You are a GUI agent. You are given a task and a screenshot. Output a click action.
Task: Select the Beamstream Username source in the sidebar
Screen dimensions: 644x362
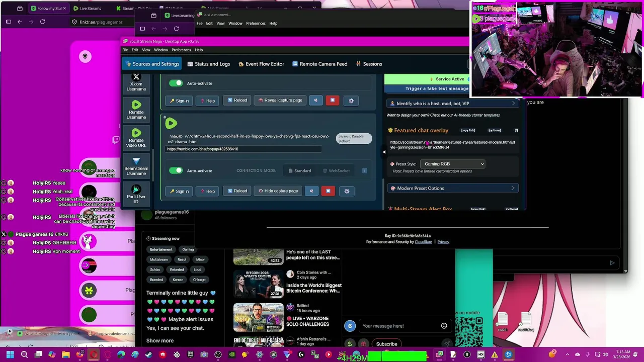click(136, 166)
